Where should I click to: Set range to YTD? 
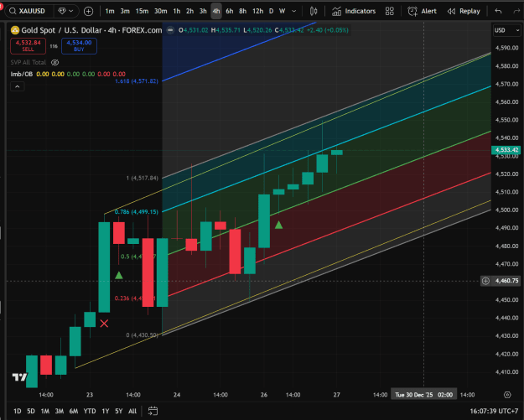pyautogui.click(x=90, y=411)
